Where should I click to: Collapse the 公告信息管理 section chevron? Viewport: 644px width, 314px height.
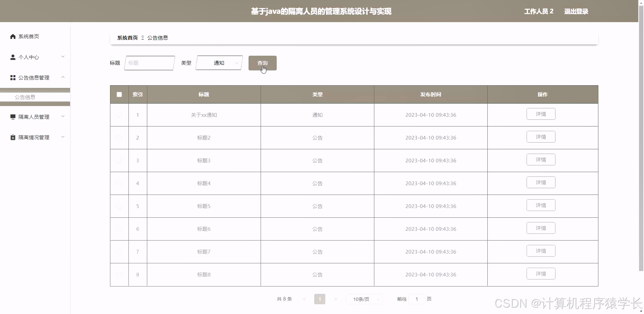[63, 77]
